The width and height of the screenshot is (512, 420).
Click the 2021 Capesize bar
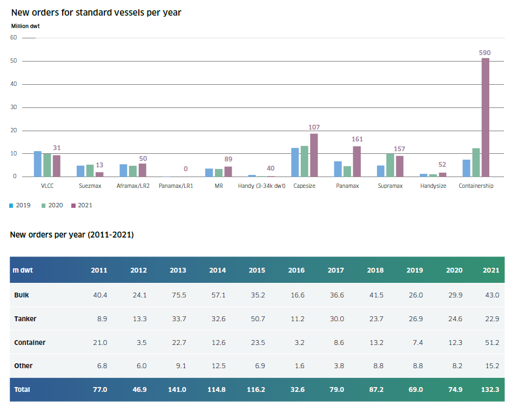click(314, 155)
